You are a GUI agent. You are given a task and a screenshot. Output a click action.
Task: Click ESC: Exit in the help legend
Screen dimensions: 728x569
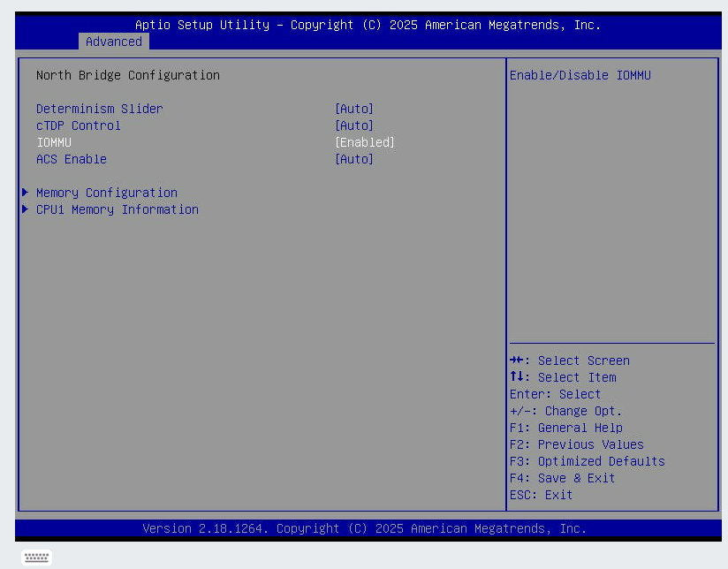tap(542, 495)
